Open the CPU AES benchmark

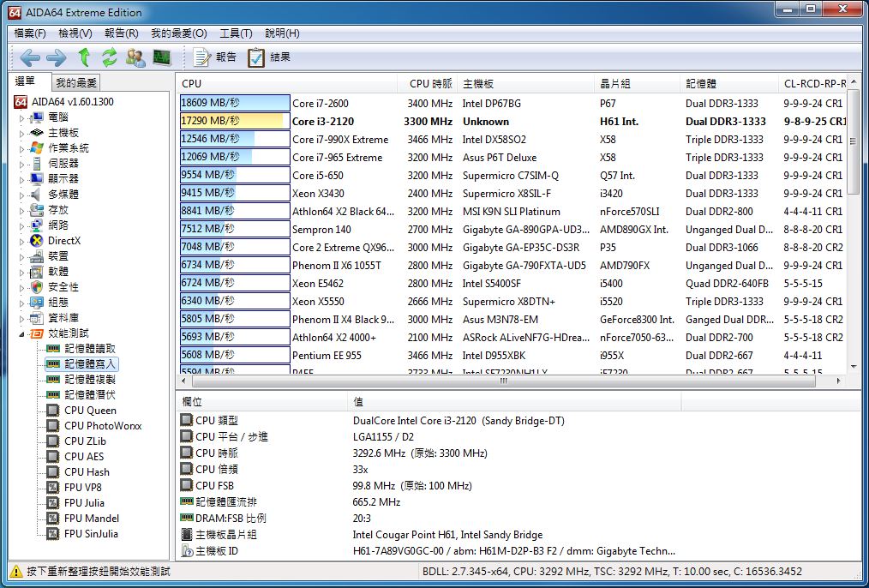[x=75, y=457]
